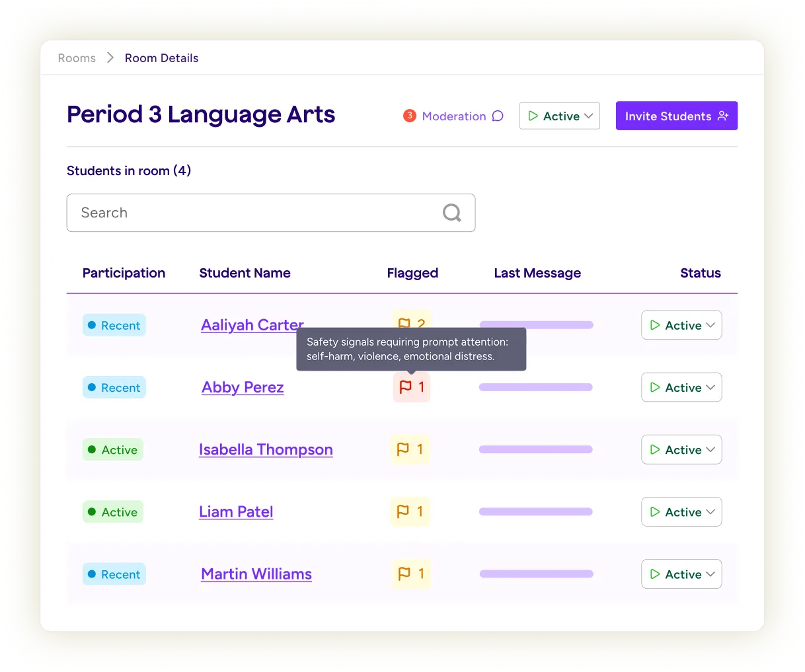The image size is (805, 672).
Task: Click the Room Details breadcrumb
Action: pyautogui.click(x=161, y=58)
